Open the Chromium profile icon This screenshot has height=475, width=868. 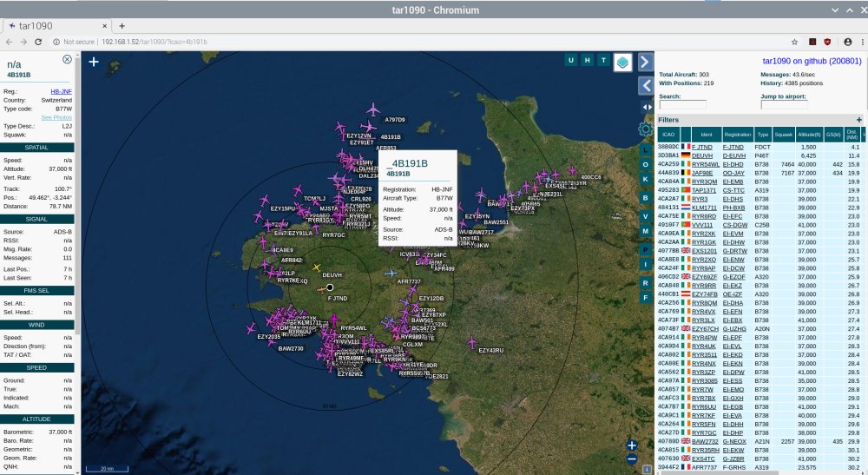847,42
